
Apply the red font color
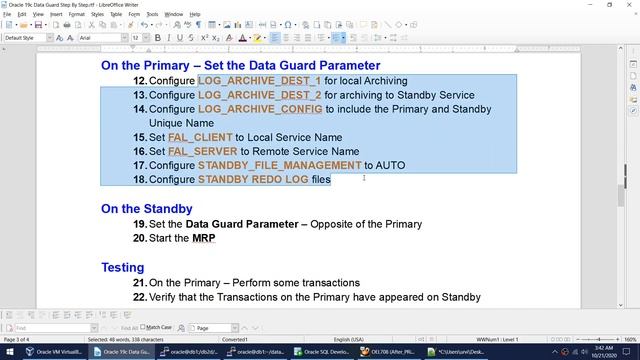[x=242, y=38]
